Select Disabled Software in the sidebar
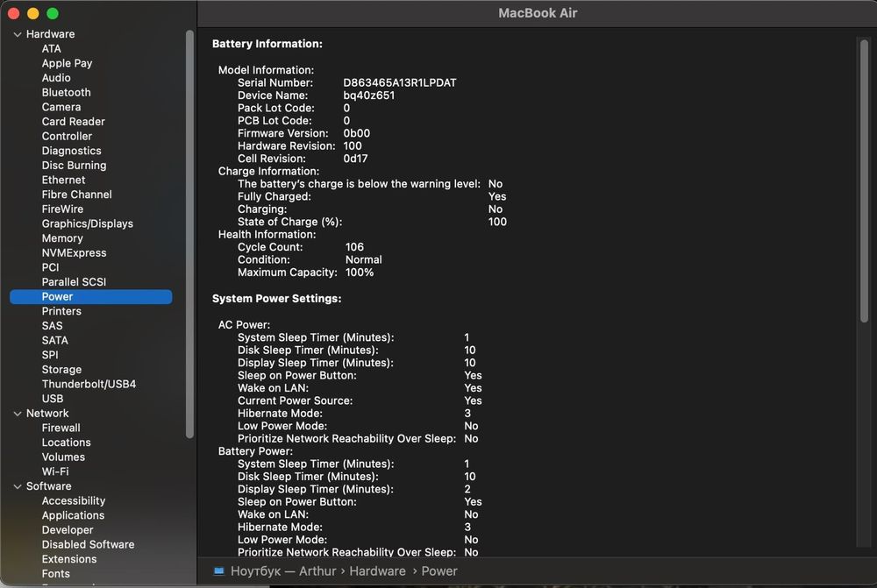 [x=88, y=544]
